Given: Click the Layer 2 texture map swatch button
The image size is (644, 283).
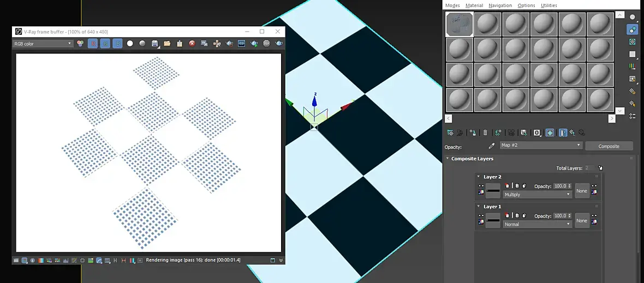Looking at the screenshot, I should (493, 191).
